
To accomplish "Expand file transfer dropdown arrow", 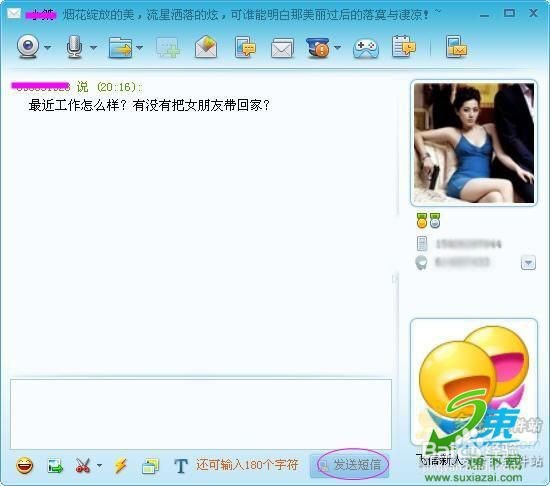I will pyautogui.click(x=140, y=47).
